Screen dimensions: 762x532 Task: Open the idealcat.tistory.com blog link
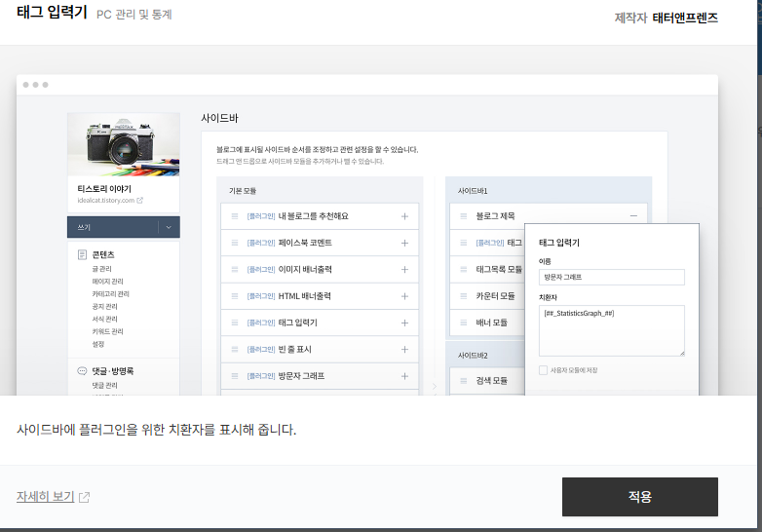tap(106, 200)
